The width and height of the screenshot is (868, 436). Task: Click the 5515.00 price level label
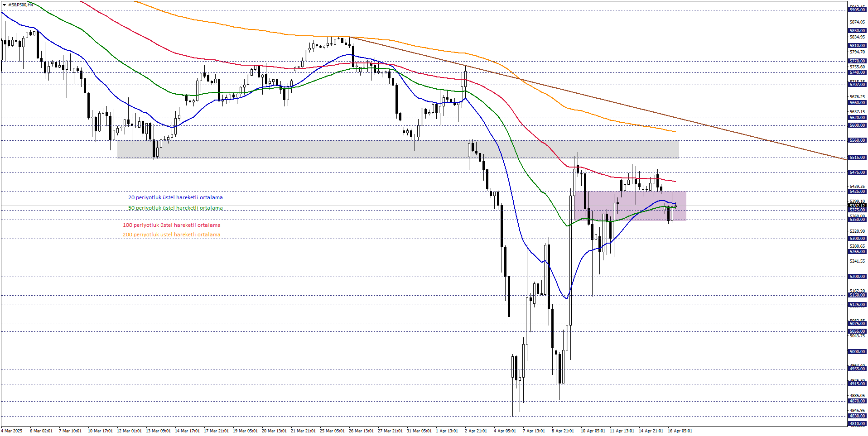coord(857,158)
